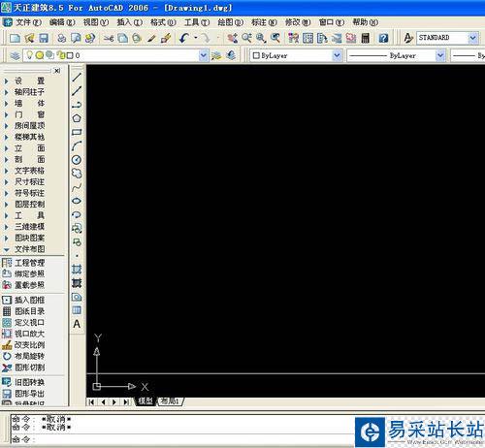
Task: Toggle layer lock icon
Action: click(x=61, y=55)
